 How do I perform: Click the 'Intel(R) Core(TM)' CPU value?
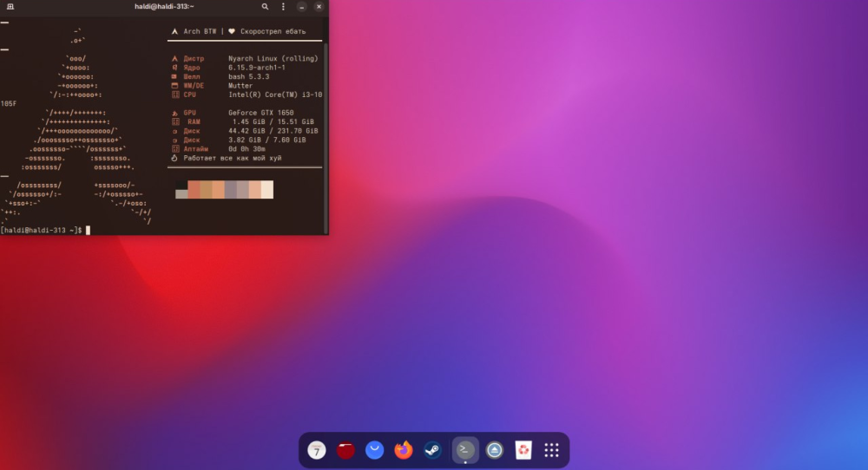pos(275,95)
